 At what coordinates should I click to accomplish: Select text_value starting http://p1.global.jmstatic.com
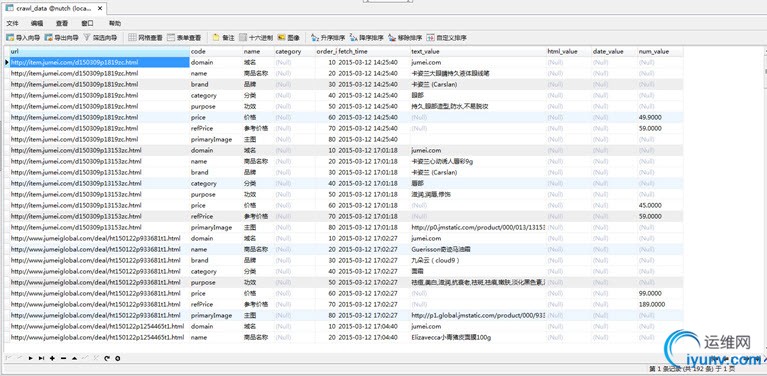(x=478, y=315)
